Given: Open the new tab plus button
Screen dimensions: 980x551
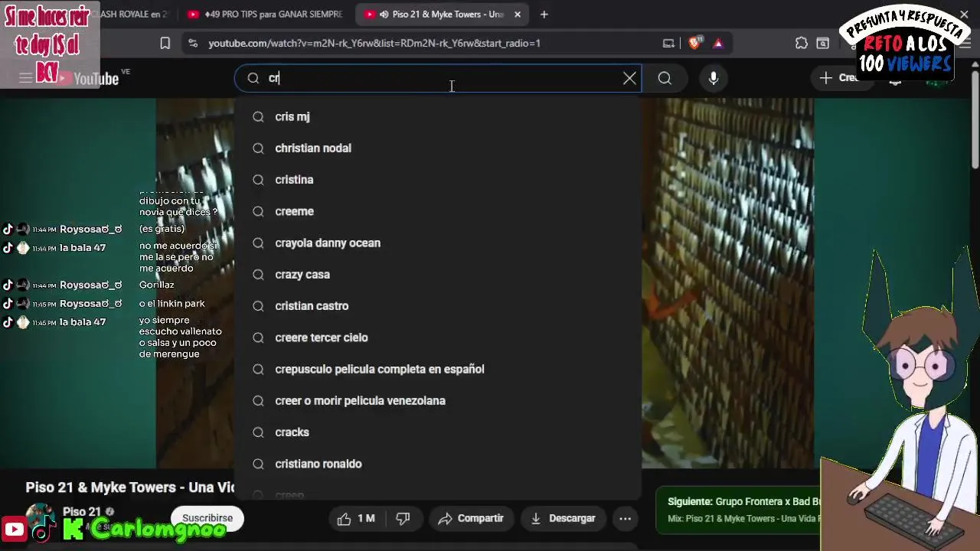Looking at the screenshot, I should pyautogui.click(x=544, y=15).
